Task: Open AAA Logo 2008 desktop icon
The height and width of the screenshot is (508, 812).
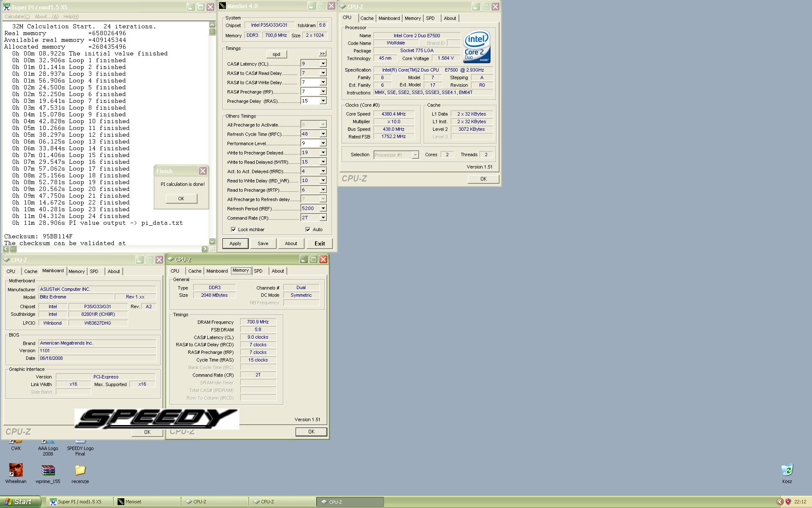Action: coord(48,447)
